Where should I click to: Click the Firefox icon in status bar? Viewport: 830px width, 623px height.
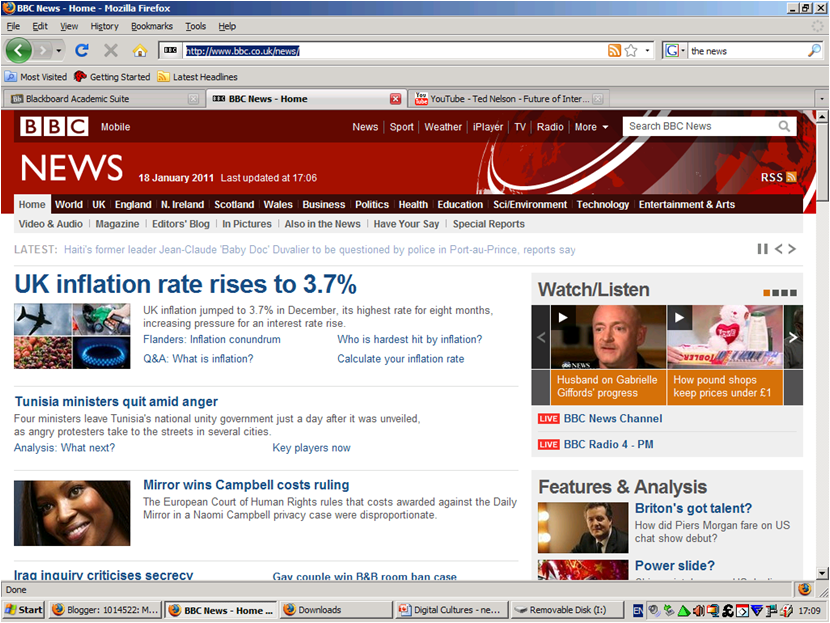(x=805, y=589)
